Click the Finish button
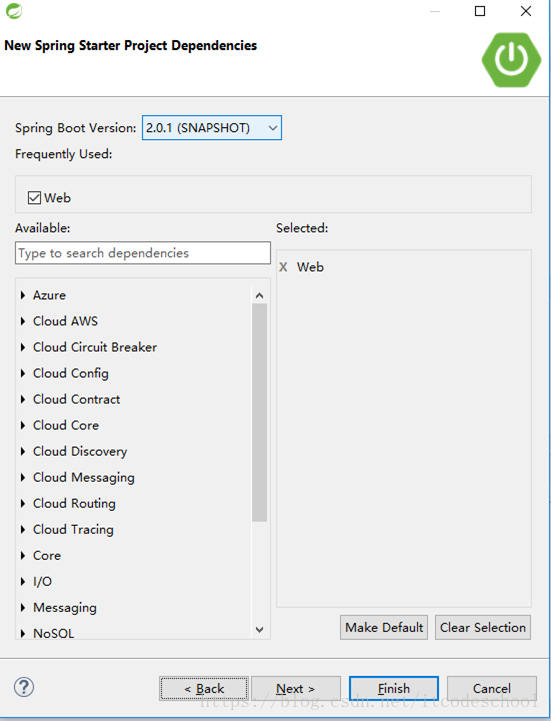Image resolution: width=551 pixels, height=721 pixels. point(394,688)
